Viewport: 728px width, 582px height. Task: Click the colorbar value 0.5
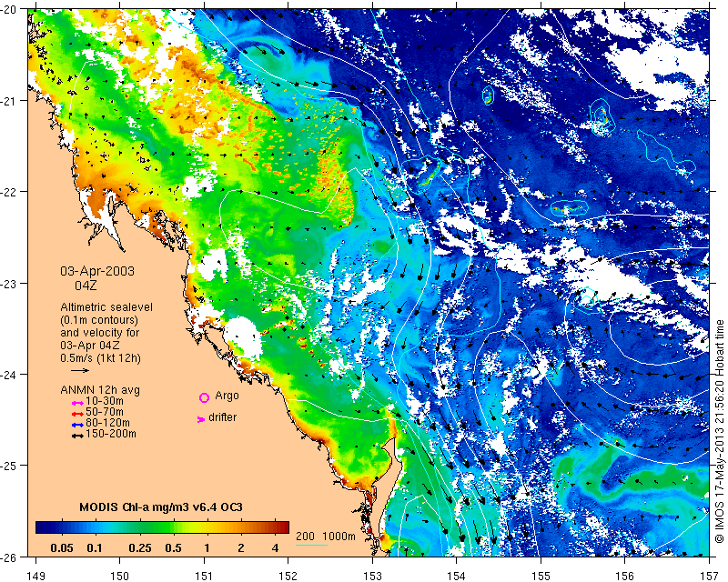tap(173, 548)
